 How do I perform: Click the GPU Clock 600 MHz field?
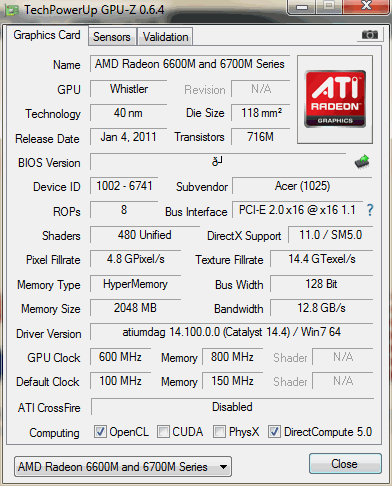click(x=120, y=357)
